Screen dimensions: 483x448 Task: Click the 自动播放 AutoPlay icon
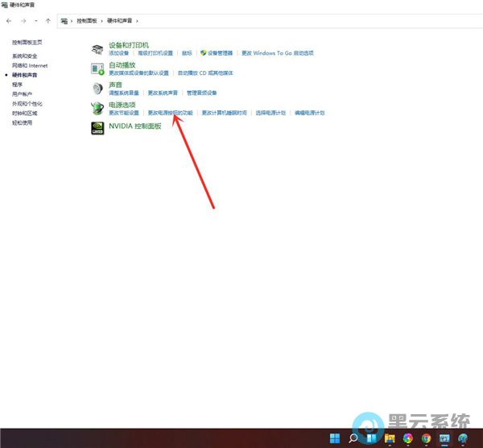[97, 68]
